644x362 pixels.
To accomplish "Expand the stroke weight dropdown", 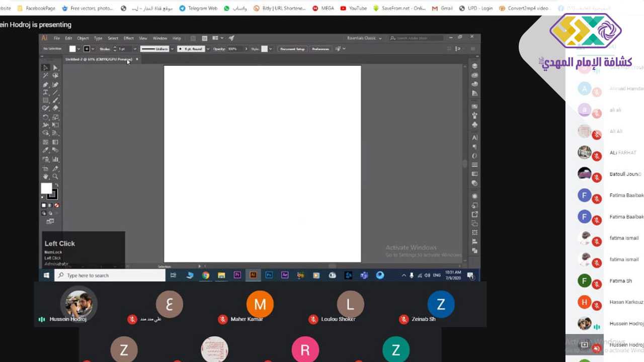I will pyautogui.click(x=134, y=49).
